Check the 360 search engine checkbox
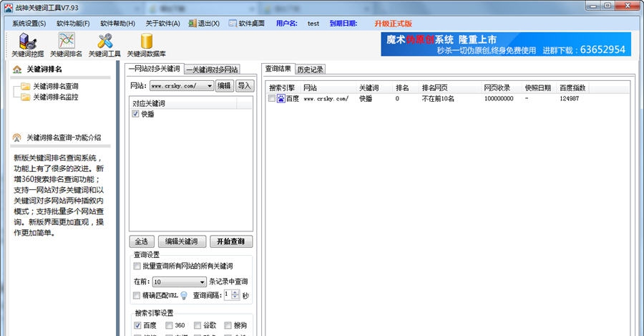 169,325
